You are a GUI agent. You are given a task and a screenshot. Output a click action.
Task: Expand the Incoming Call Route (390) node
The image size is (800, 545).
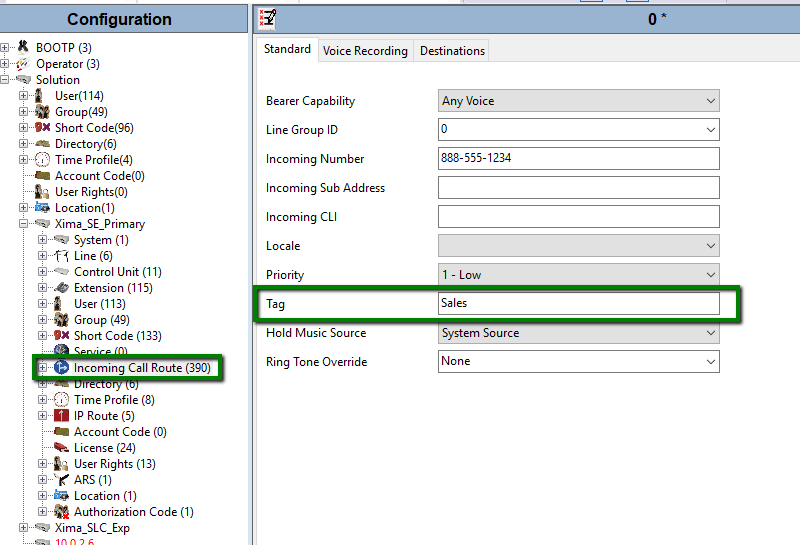42,367
